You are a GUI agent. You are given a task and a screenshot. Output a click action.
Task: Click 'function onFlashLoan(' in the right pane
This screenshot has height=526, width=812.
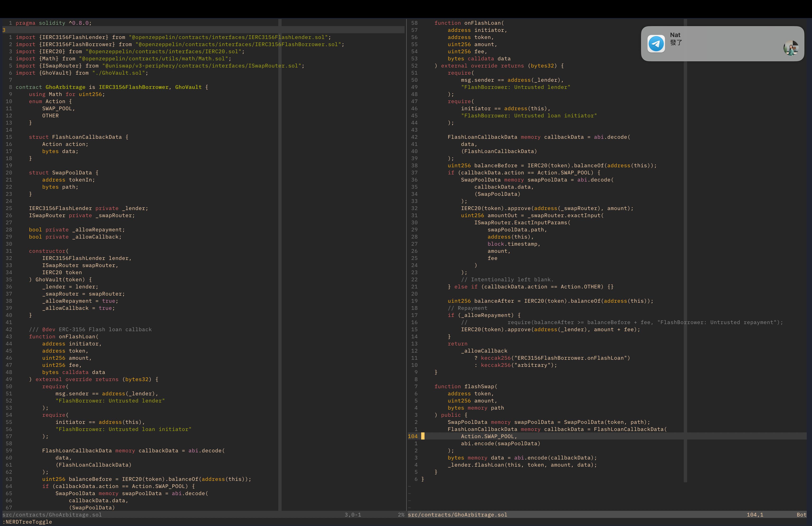[469, 23]
